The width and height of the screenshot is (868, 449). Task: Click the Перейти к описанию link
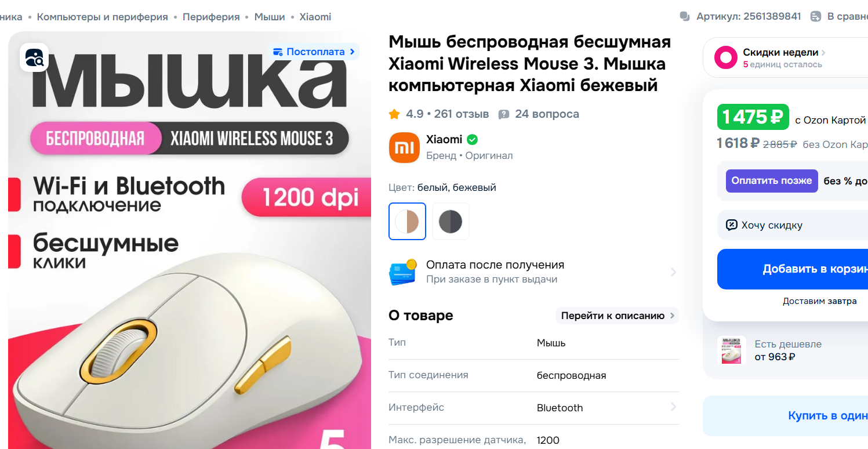point(618,316)
